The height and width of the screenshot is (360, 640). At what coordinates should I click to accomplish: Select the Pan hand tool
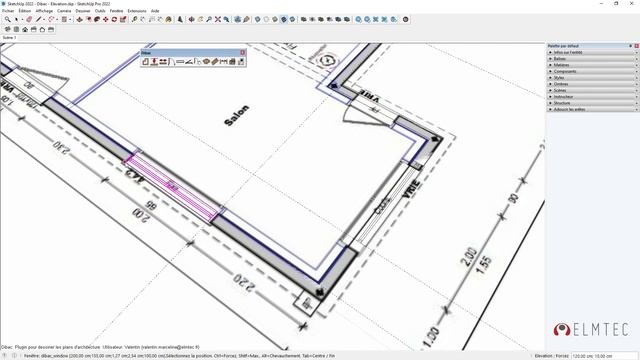200,19
